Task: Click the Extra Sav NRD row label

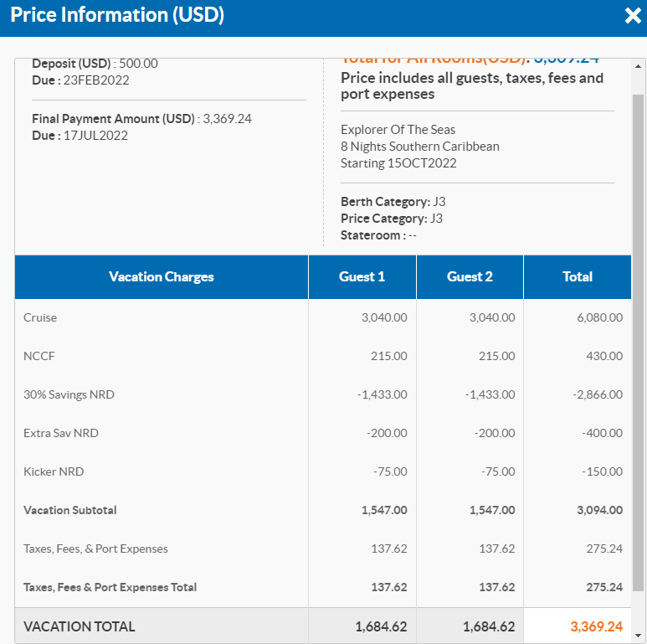Action: tap(61, 433)
